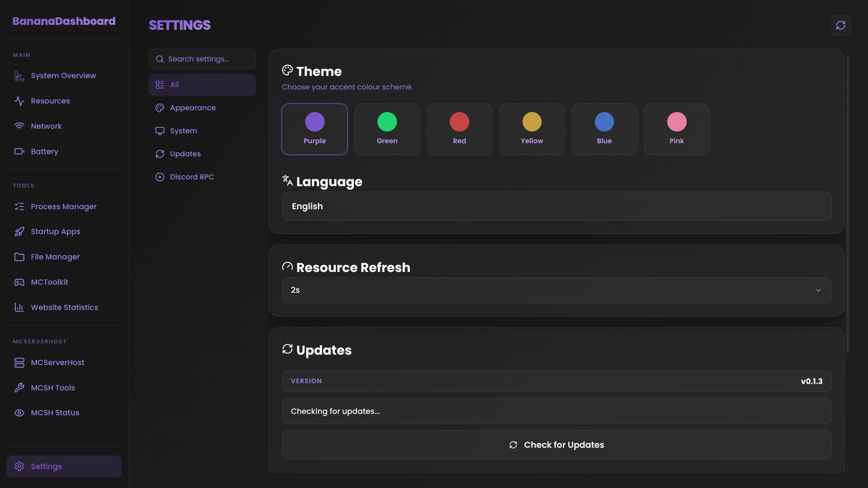Select the Green accent theme
The width and height of the screenshot is (868, 488).
click(387, 129)
